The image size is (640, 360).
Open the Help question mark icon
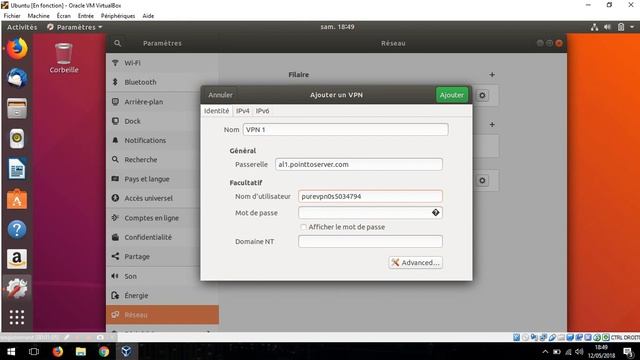click(x=17, y=229)
